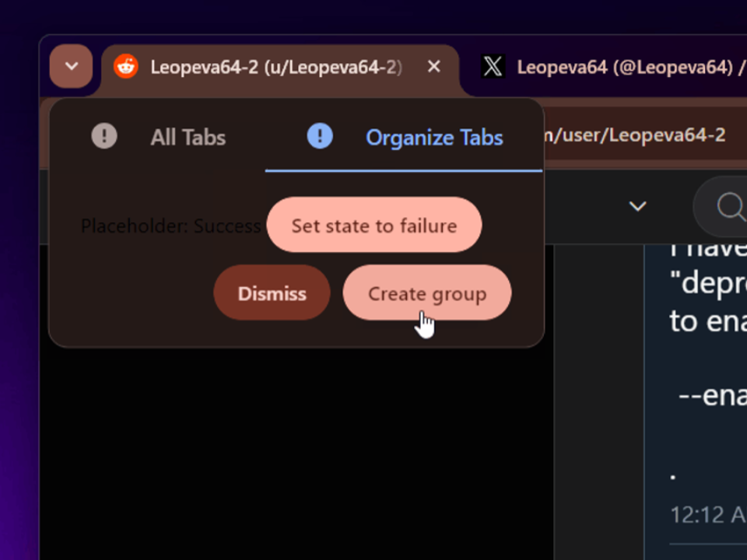
Task: Click the magnifier search icon on Reddit
Action: pyautogui.click(x=731, y=206)
